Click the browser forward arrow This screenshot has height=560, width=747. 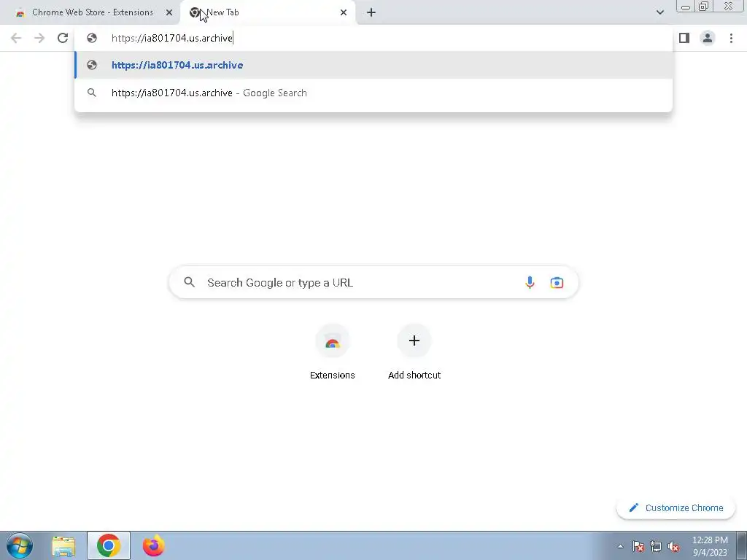[39, 38]
